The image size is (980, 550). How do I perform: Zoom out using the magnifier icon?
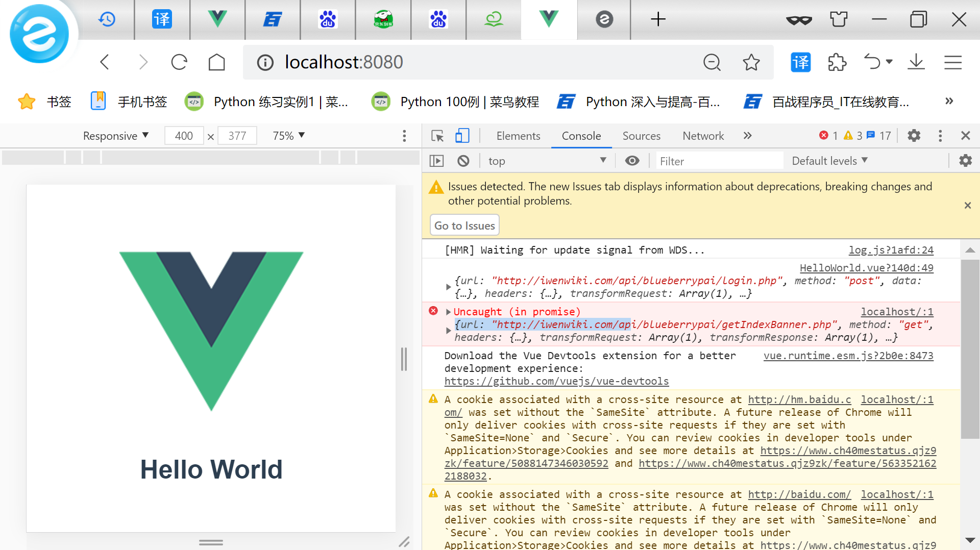[712, 62]
